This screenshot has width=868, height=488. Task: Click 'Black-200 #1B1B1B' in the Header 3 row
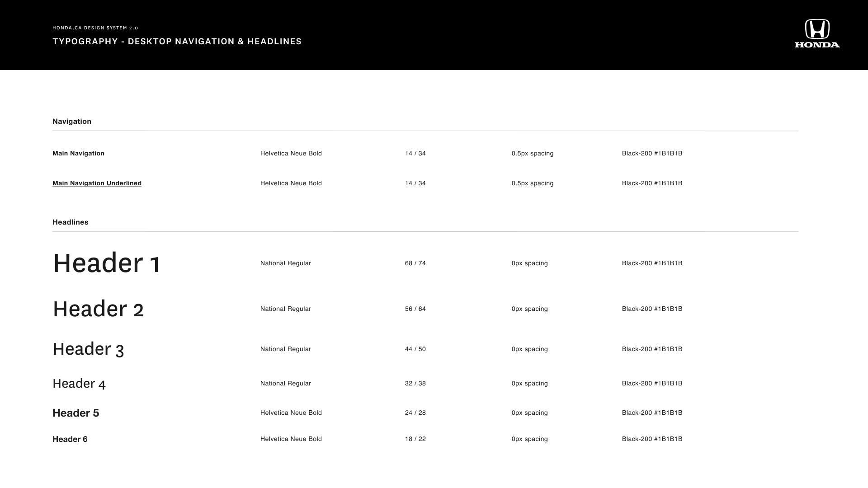652,349
